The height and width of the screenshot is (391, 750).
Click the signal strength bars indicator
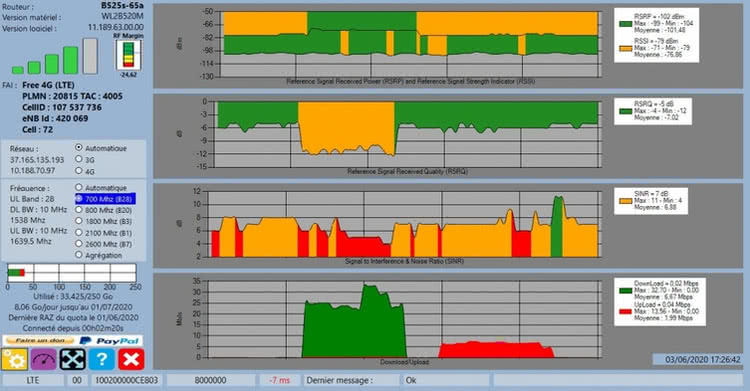tap(55, 56)
